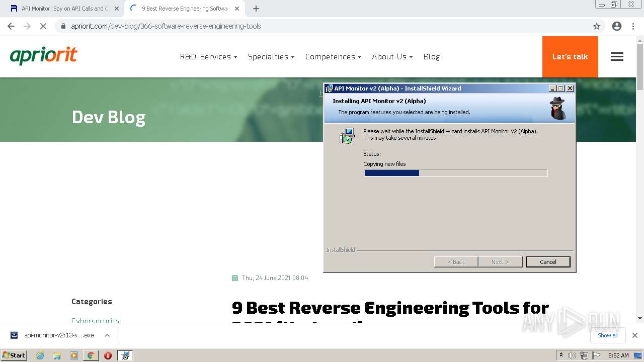Expand About Us menu
This screenshot has height=362, width=644.
(392, 57)
